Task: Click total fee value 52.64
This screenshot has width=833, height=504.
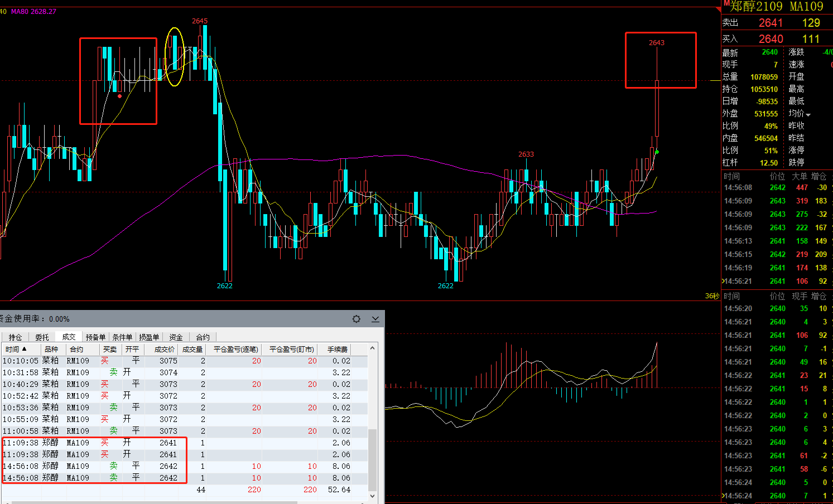Action: 339,490
